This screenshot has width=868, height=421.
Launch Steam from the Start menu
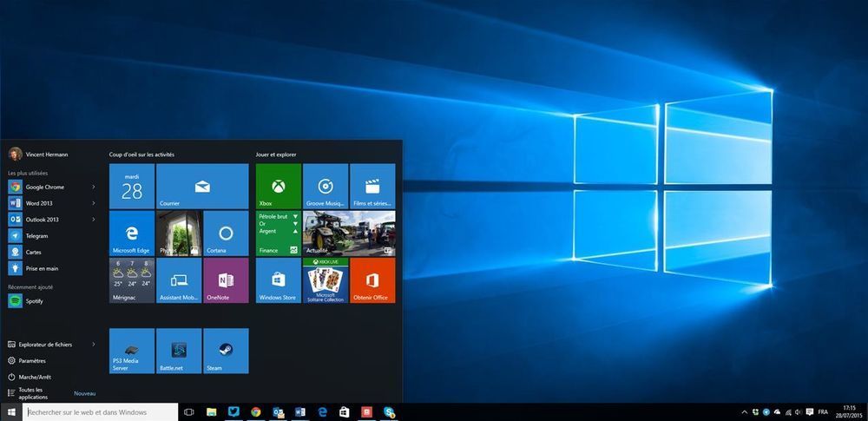(226, 350)
